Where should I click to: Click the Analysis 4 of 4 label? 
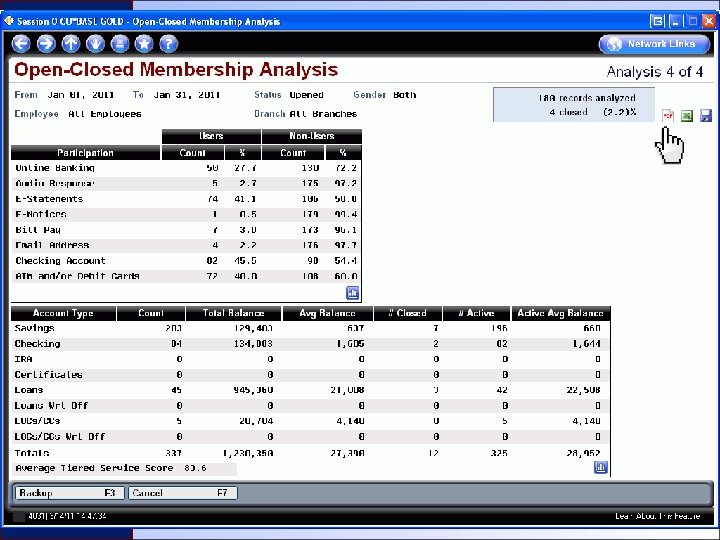point(655,72)
